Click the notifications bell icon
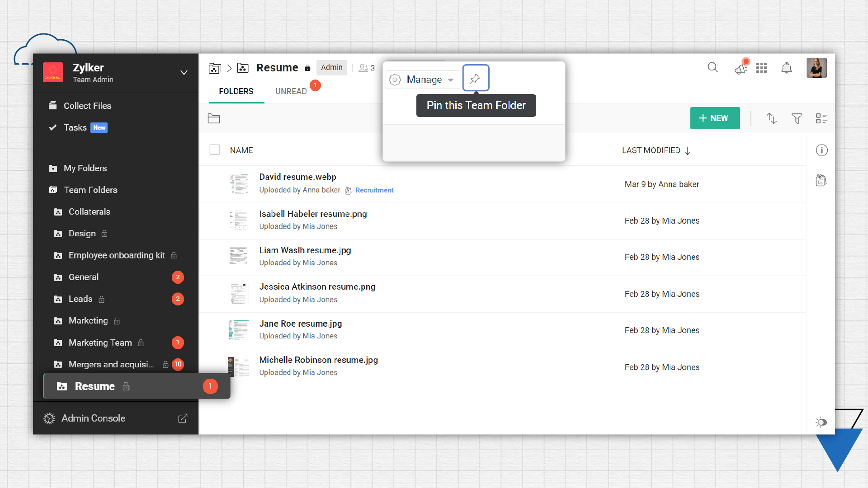868x488 pixels. point(787,68)
